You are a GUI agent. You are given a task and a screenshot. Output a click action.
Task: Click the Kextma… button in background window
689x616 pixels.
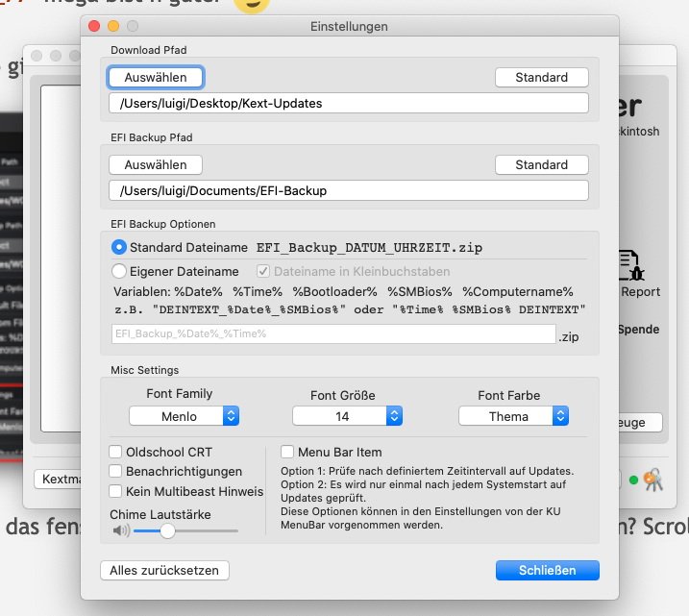click(x=58, y=479)
